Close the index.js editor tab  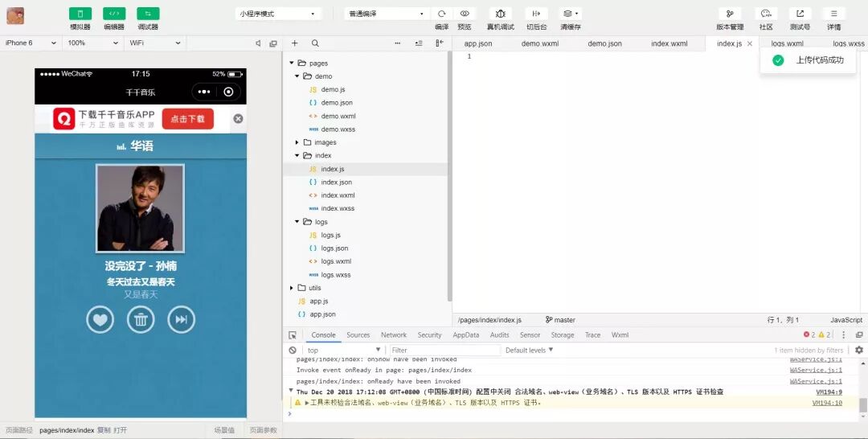tap(750, 43)
